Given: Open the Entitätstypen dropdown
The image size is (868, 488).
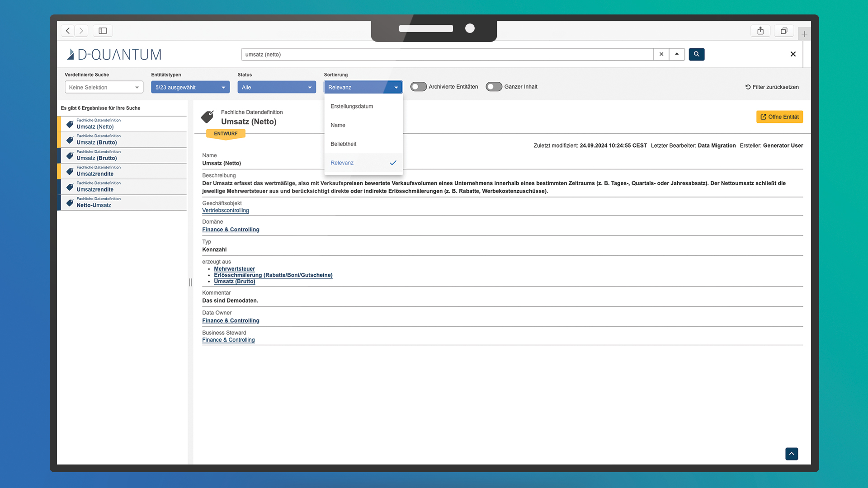Looking at the screenshot, I should pos(190,87).
